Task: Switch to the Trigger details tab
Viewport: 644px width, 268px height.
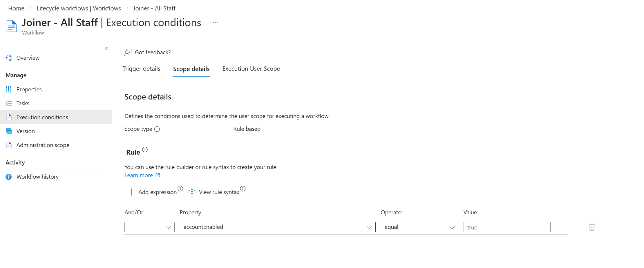Action: coord(142,69)
